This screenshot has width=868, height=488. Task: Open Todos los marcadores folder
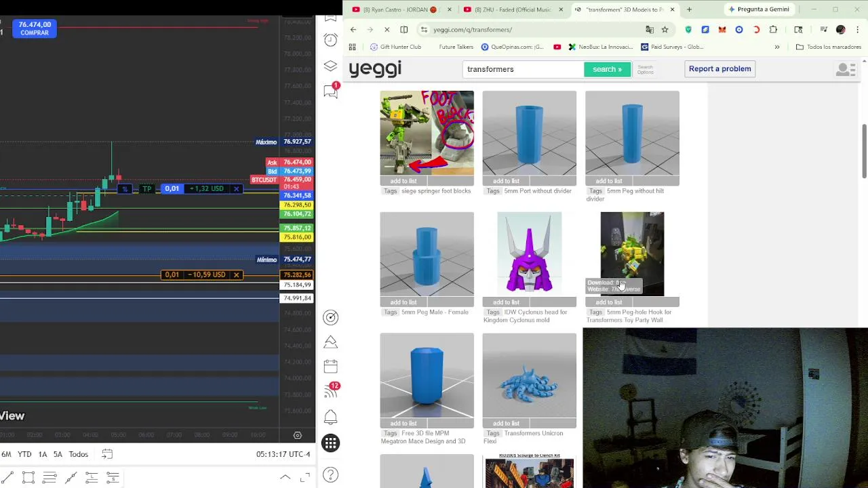point(828,47)
